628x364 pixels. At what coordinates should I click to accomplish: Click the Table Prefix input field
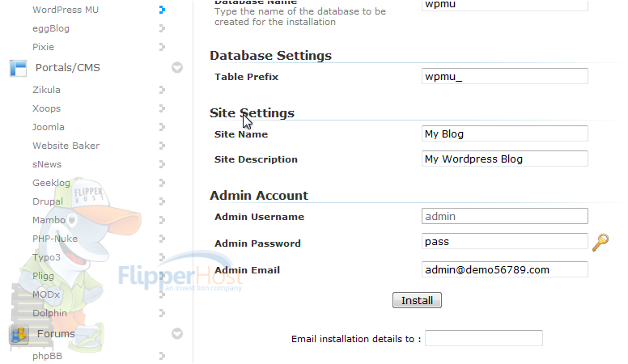tap(505, 76)
